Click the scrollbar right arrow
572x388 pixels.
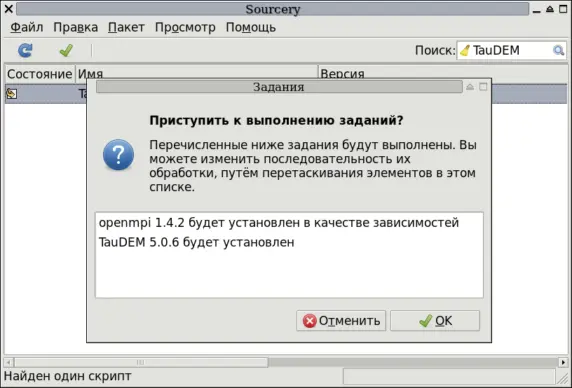coord(563,362)
